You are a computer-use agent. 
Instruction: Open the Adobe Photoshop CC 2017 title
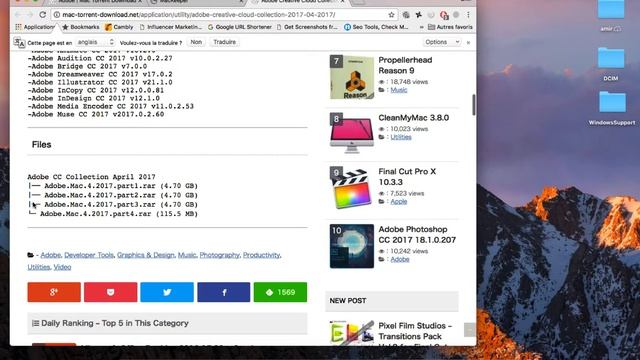(x=417, y=235)
